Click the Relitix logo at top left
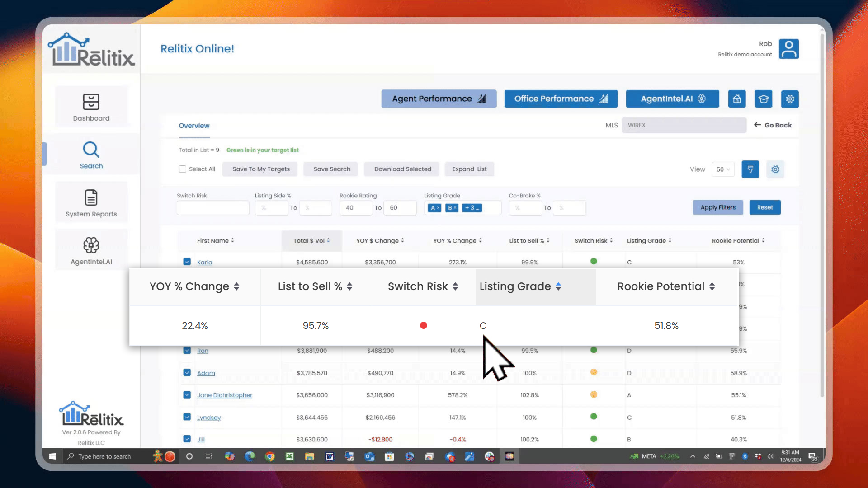 (x=92, y=50)
